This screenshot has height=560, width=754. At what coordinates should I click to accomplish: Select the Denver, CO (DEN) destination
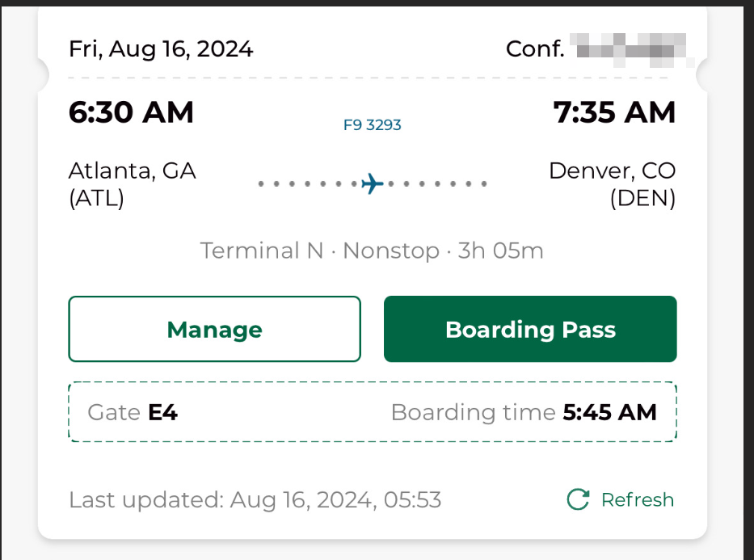612,184
